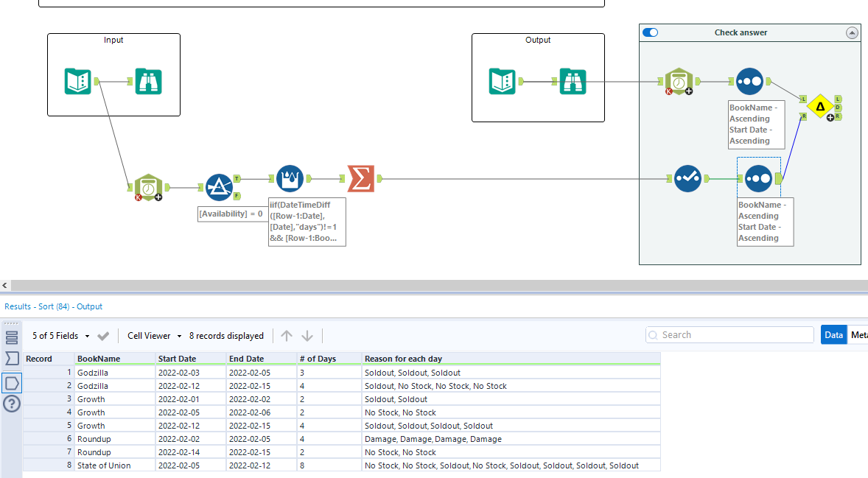Select the Input Data tool inside the Input container
The image size is (868, 478).
[77, 81]
